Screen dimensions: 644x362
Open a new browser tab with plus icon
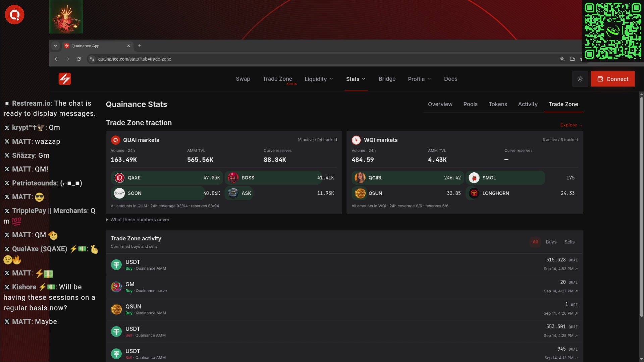[140, 46]
